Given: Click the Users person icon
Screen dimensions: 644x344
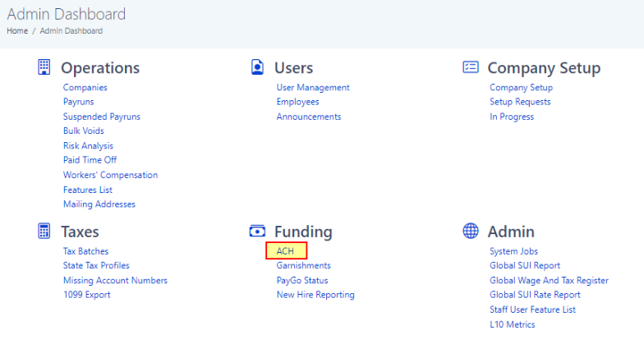Looking at the screenshot, I should pyautogui.click(x=258, y=67).
